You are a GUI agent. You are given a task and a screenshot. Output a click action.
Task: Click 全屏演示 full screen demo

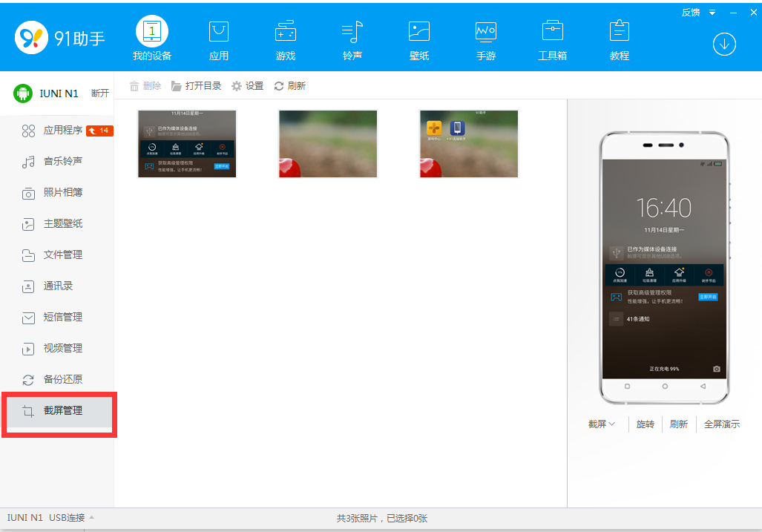pos(722,424)
